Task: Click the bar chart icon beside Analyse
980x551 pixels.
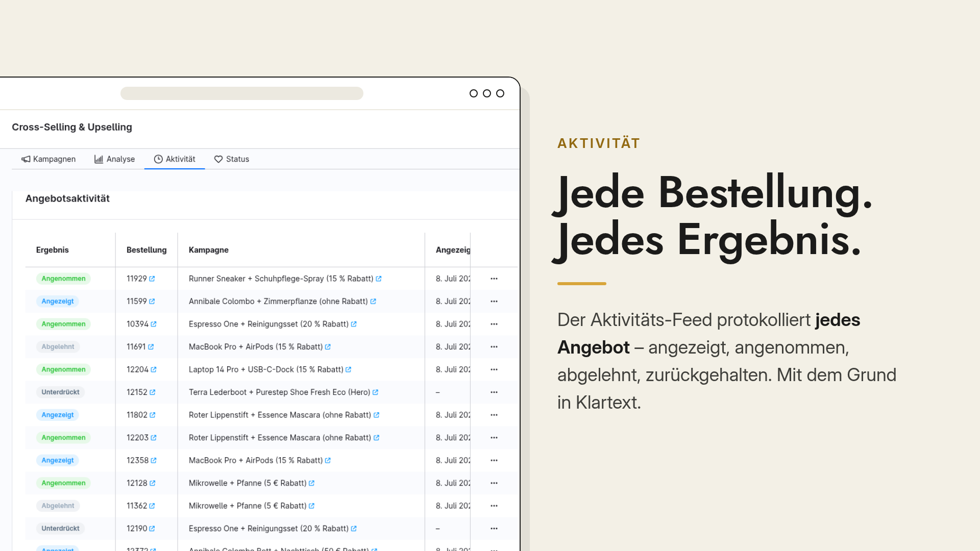Action: (99, 159)
